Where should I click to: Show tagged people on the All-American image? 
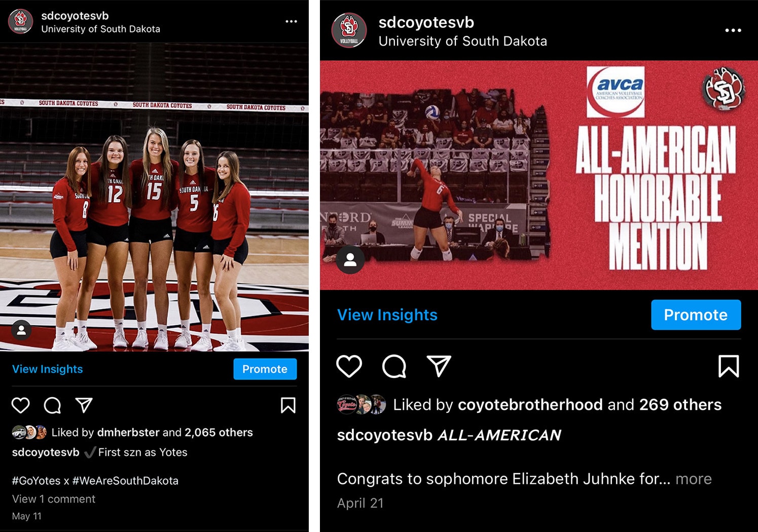[350, 260]
